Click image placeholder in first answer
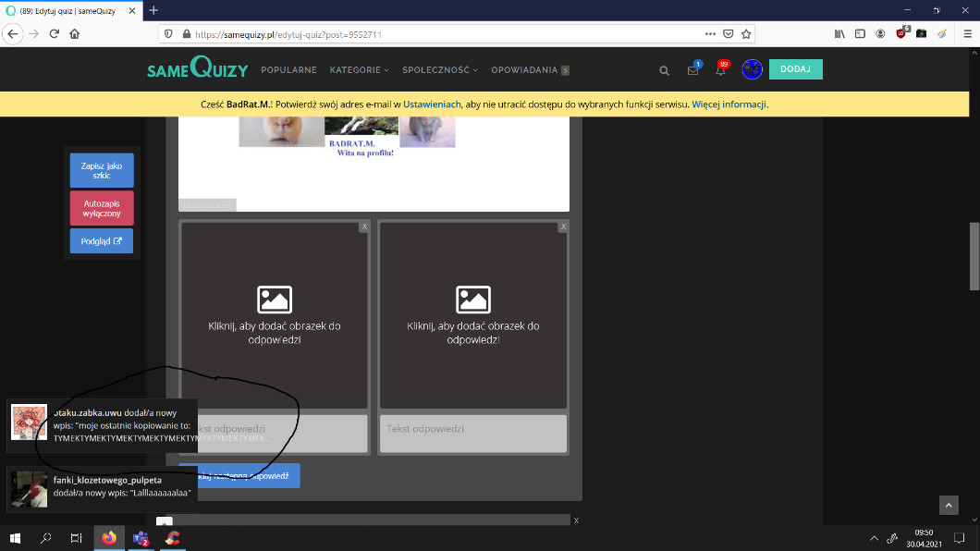Image resolution: width=980 pixels, height=551 pixels. (x=275, y=314)
